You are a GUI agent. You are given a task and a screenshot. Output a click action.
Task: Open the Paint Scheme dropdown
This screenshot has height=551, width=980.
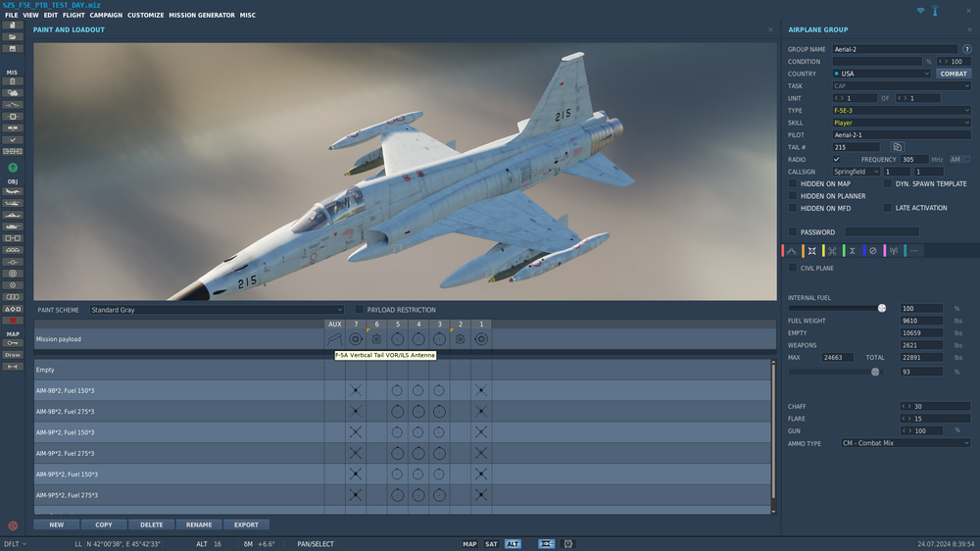[x=217, y=310]
